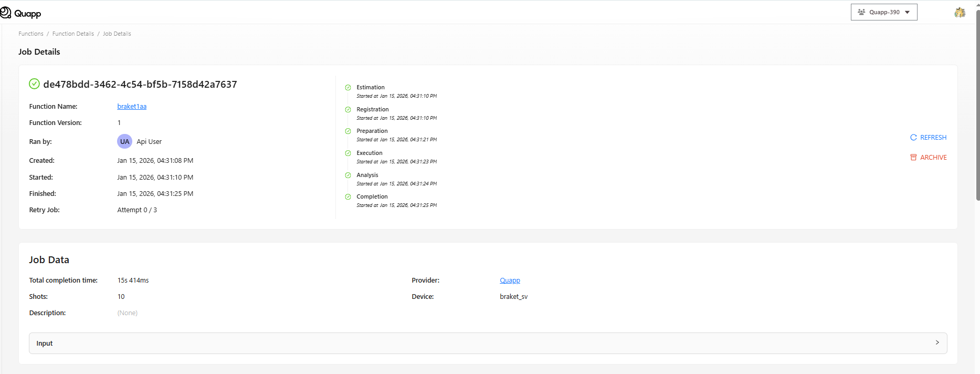Navigate to Function Details breadcrumb
This screenshot has height=374, width=980.
tap(73, 34)
